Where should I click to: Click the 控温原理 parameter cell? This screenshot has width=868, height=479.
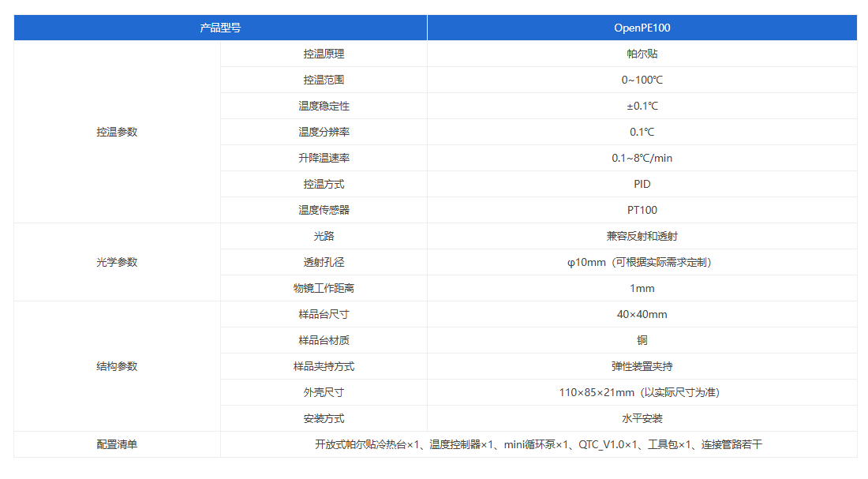coord(324,54)
